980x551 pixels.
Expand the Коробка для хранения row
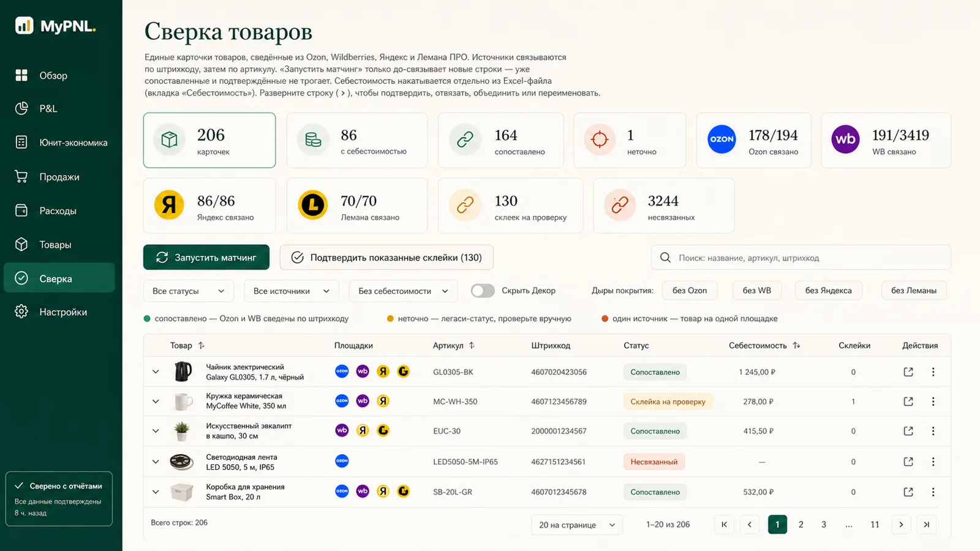156,492
